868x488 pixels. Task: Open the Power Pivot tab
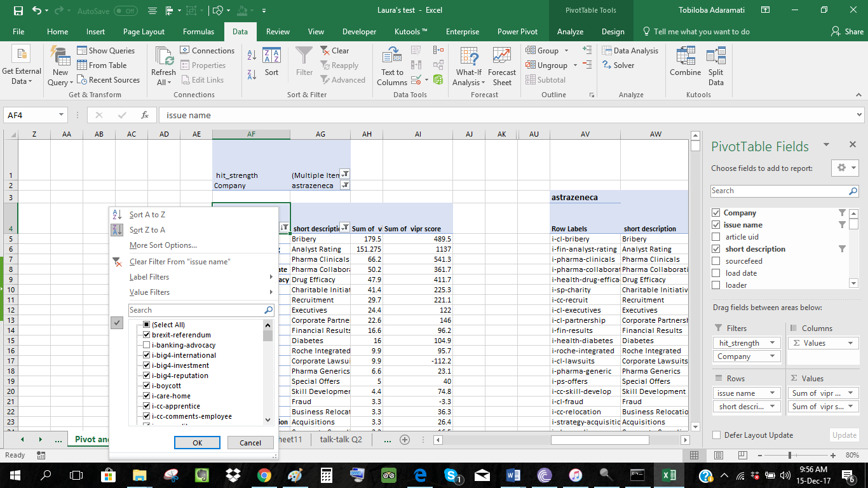point(517,32)
